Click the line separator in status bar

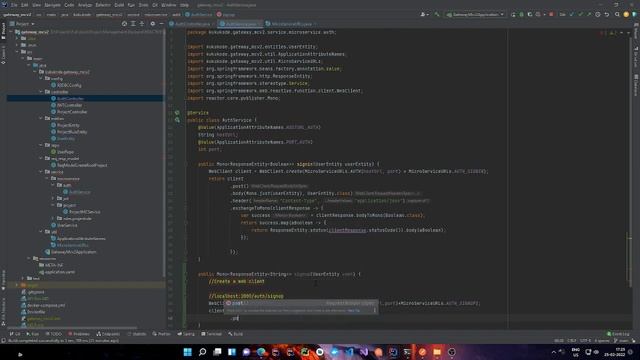[x=571, y=340]
